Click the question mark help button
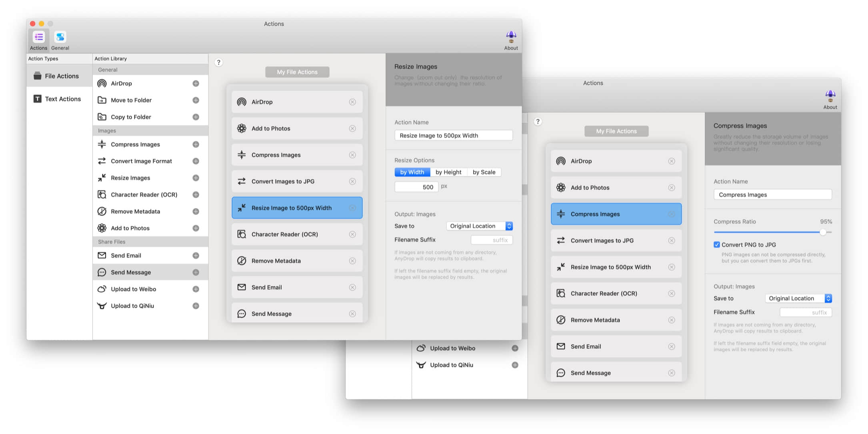Viewport: 868px width, 434px height. (218, 62)
